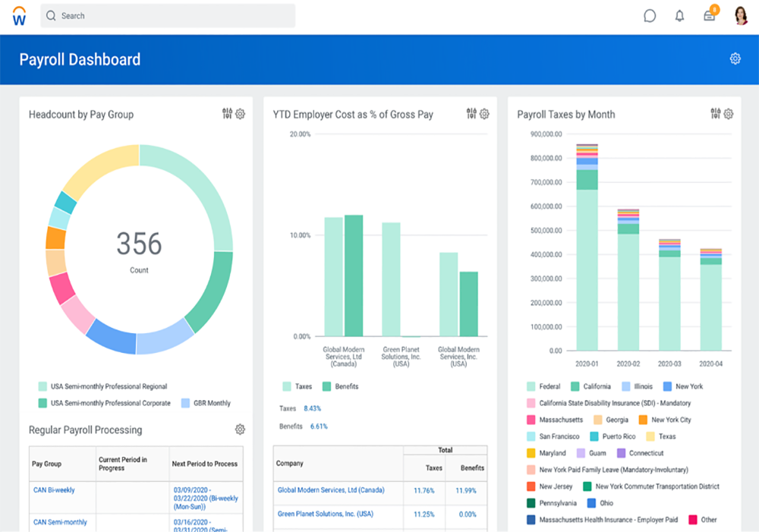759x532 pixels.
Task: Toggle the Federal legend swatch
Action: click(531, 386)
